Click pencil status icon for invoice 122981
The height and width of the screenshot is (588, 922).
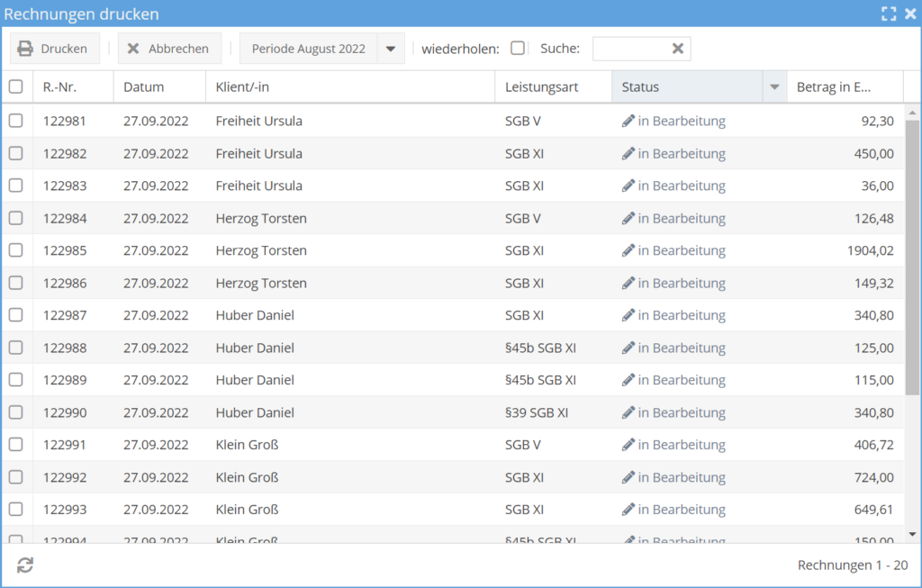628,121
